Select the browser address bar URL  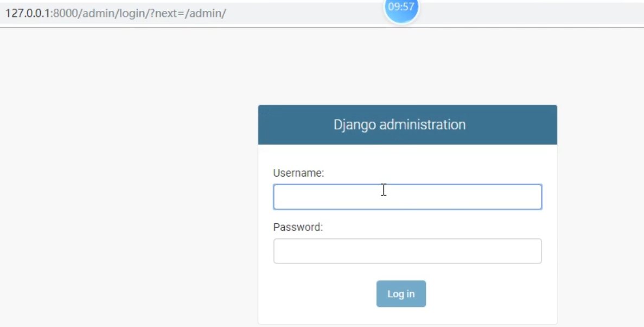(x=116, y=13)
